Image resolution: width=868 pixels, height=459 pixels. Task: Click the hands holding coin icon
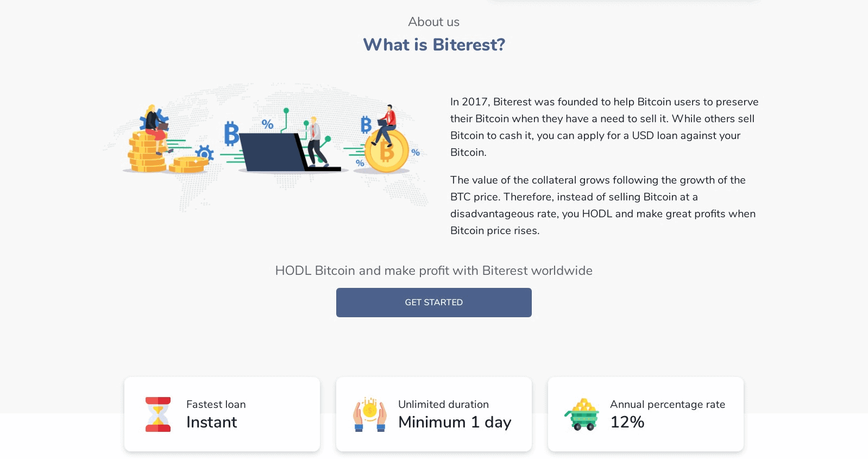pos(370,414)
